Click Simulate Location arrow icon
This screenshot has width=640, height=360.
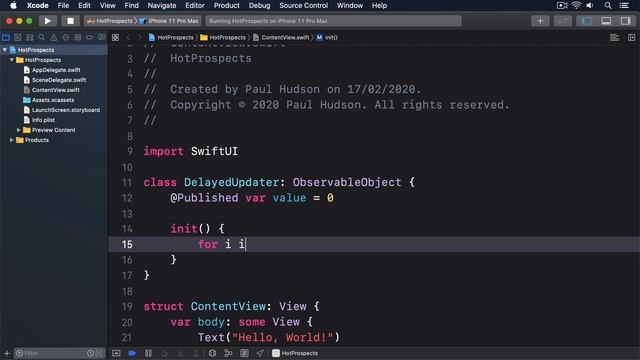(x=260, y=353)
